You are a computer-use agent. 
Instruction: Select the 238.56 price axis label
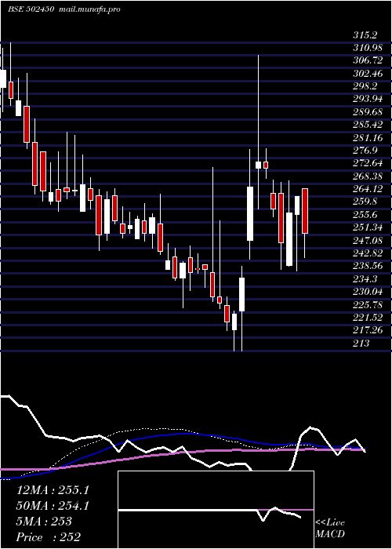(368, 266)
